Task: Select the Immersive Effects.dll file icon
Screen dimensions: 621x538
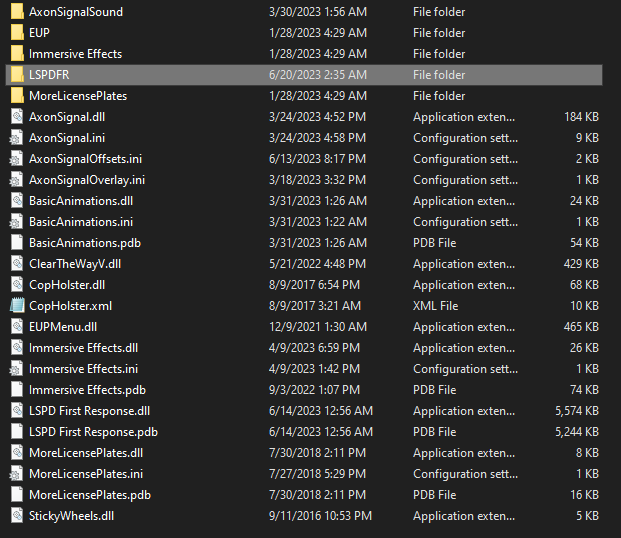Action: click(17, 348)
